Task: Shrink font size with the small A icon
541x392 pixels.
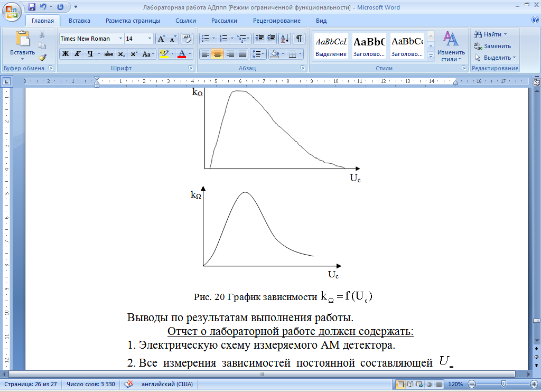Action: [173, 39]
